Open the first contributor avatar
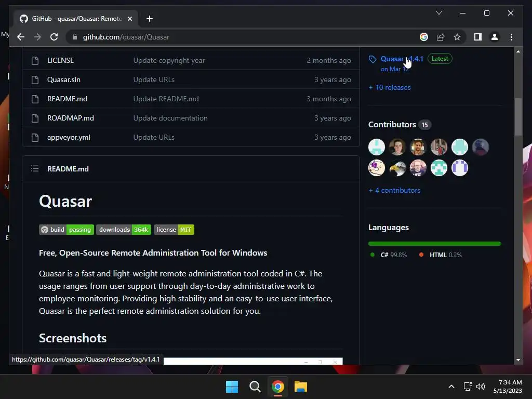 (x=377, y=147)
